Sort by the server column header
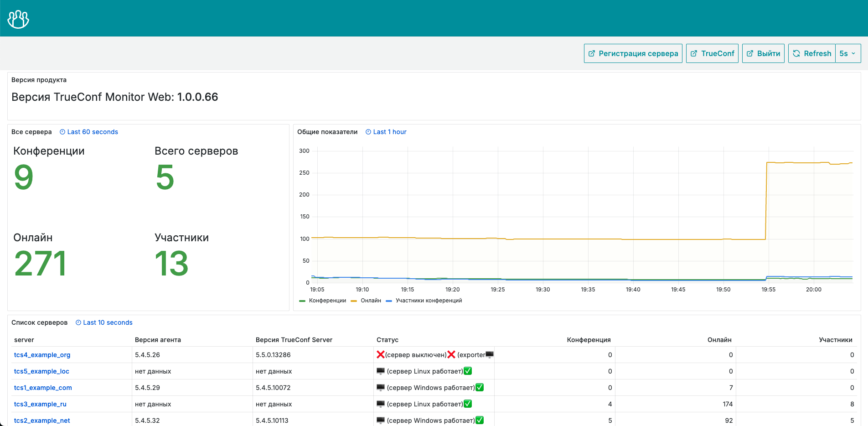 (x=24, y=340)
